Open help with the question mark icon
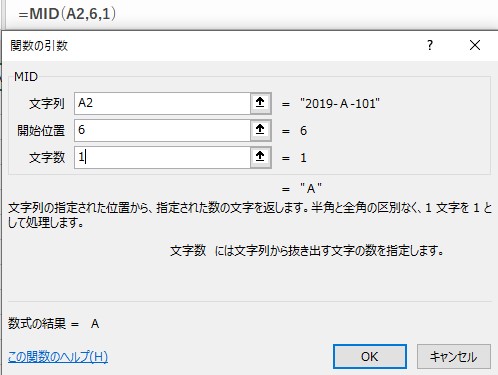 [x=430, y=45]
